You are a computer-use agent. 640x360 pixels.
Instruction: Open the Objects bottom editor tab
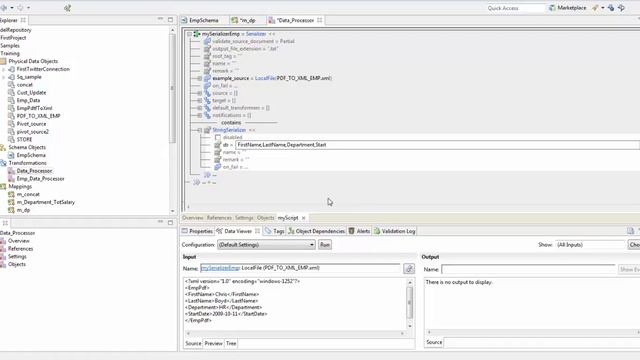(x=265, y=218)
